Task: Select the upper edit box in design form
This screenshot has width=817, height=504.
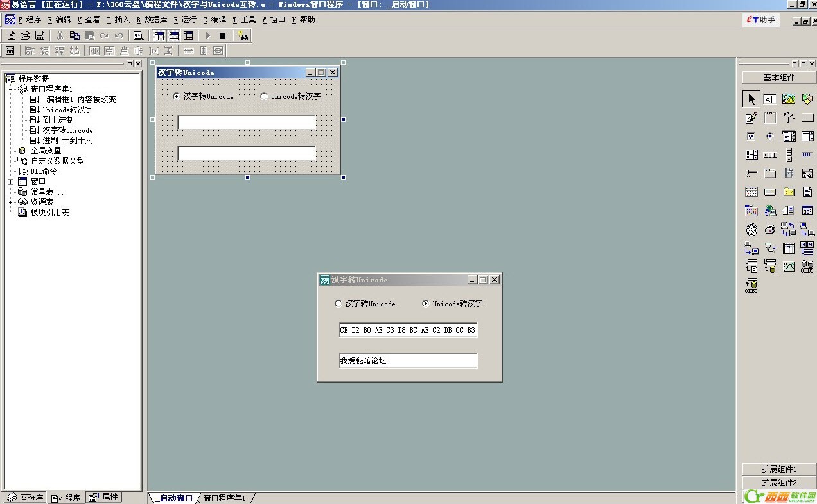Action: pyautogui.click(x=247, y=123)
